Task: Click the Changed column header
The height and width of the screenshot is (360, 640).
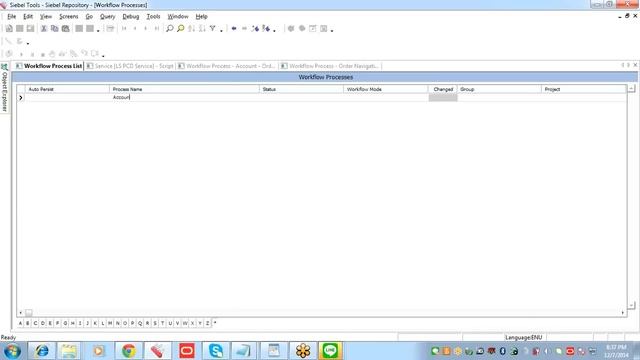Action: pos(443,89)
